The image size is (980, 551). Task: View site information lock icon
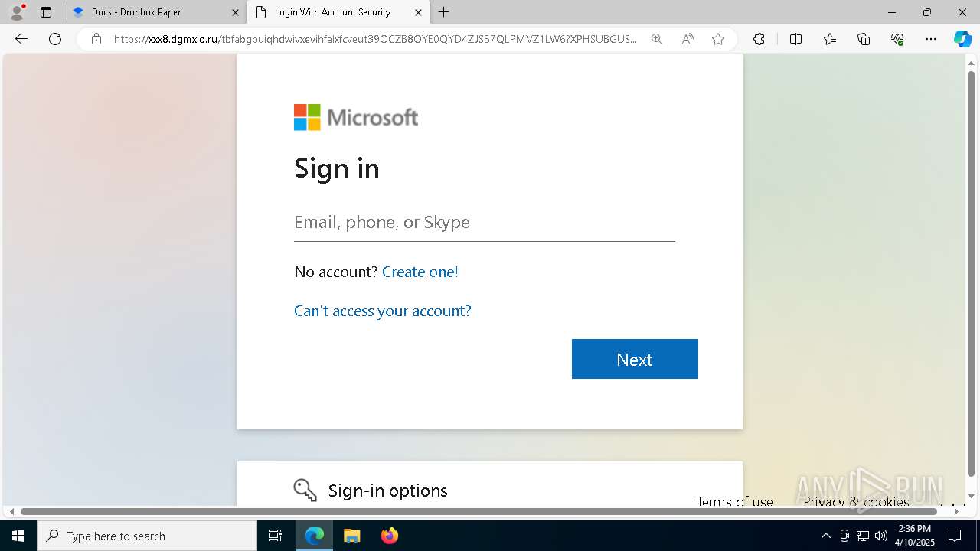96,39
